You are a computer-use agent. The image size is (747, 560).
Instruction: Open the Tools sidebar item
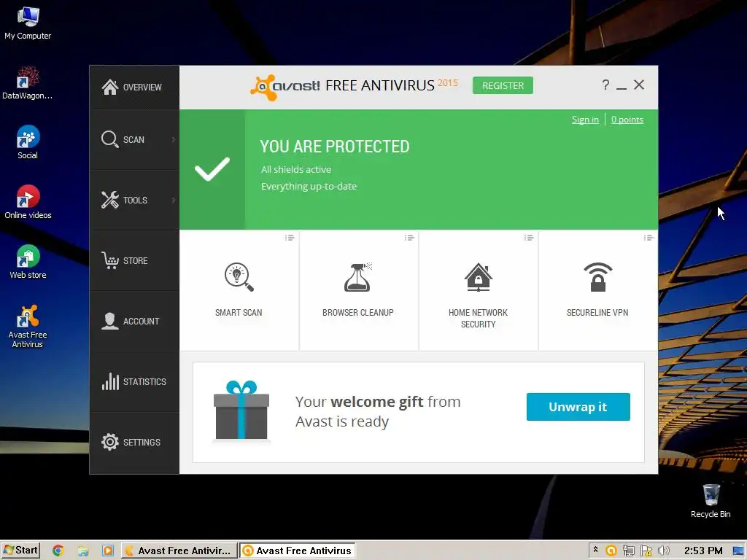134,200
